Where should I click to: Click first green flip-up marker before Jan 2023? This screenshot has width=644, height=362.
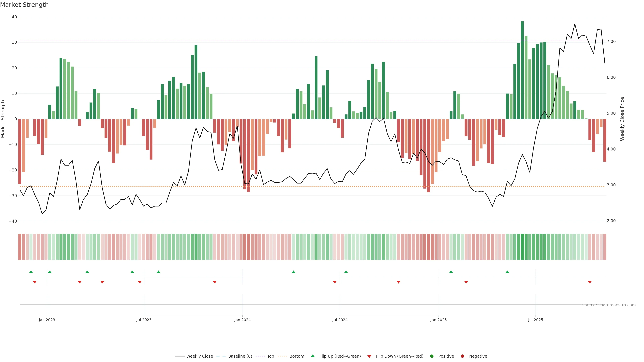(31, 272)
